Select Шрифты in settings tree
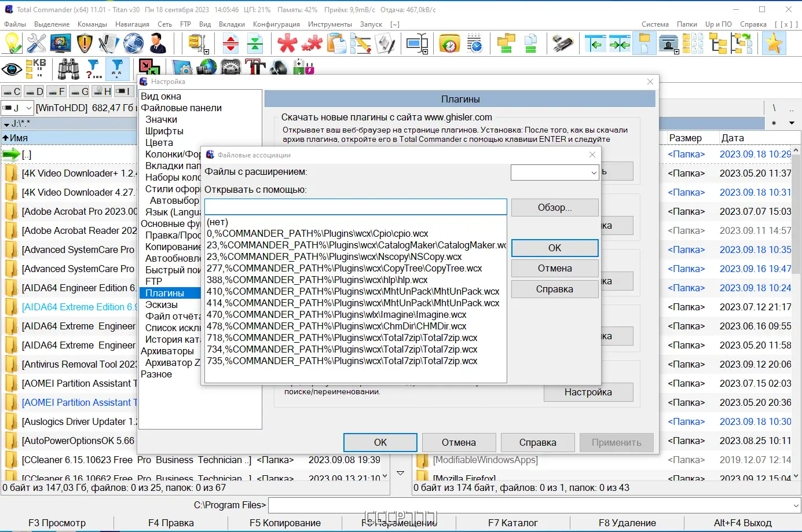This screenshot has height=532, width=802. 164,131
